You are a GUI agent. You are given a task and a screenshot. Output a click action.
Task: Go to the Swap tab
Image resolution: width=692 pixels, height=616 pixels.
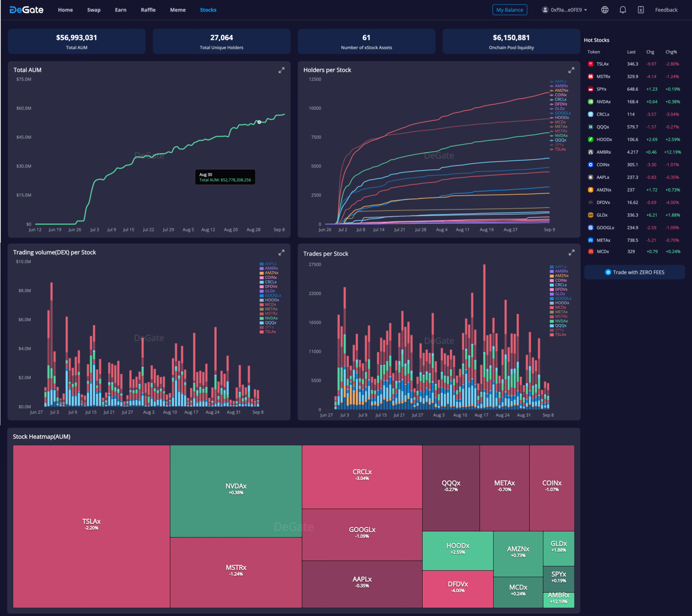94,10
